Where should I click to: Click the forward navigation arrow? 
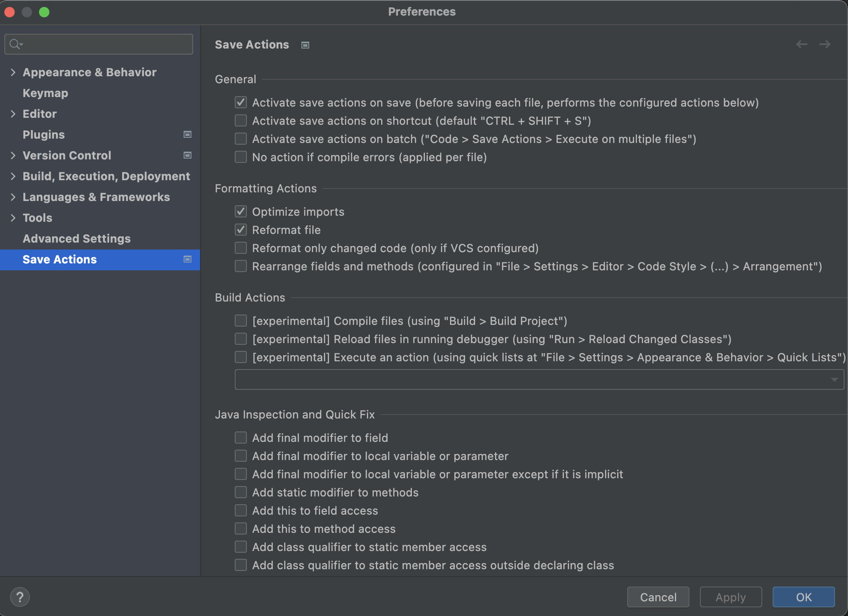click(x=825, y=44)
